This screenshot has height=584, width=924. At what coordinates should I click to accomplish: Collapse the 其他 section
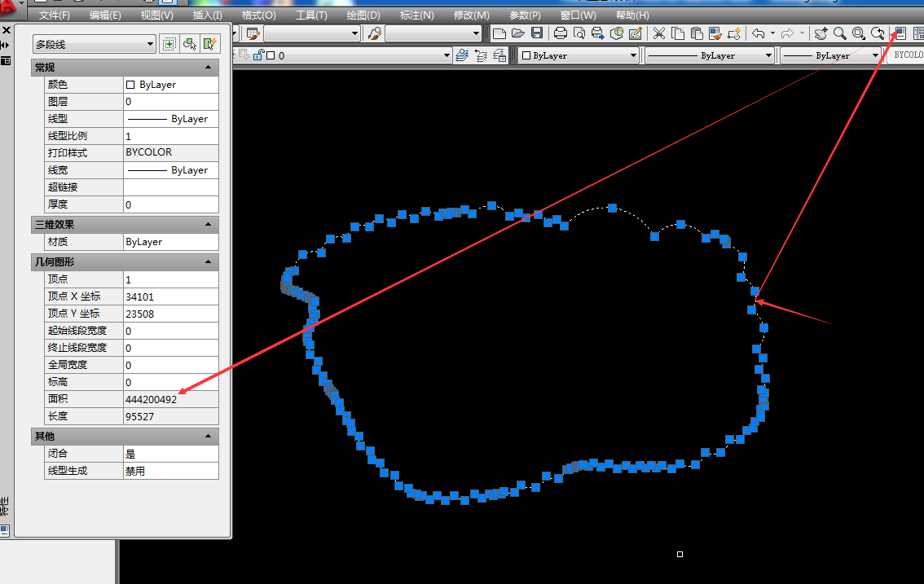click(208, 436)
